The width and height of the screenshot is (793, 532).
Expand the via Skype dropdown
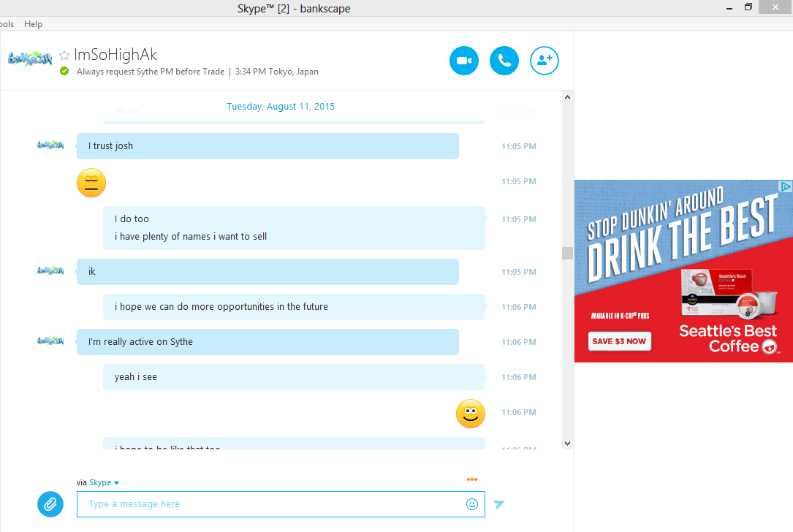[x=104, y=482]
